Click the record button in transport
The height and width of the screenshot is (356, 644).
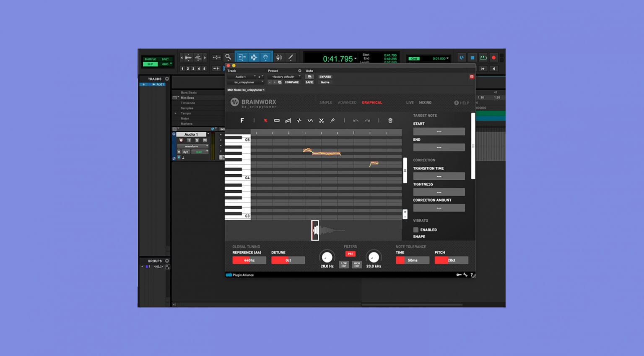click(x=493, y=58)
